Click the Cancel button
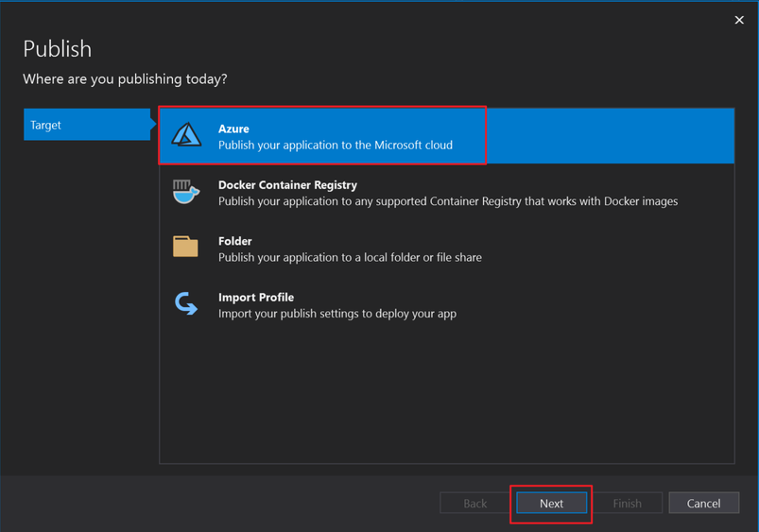Image resolution: width=759 pixels, height=532 pixels. tap(703, 504)
